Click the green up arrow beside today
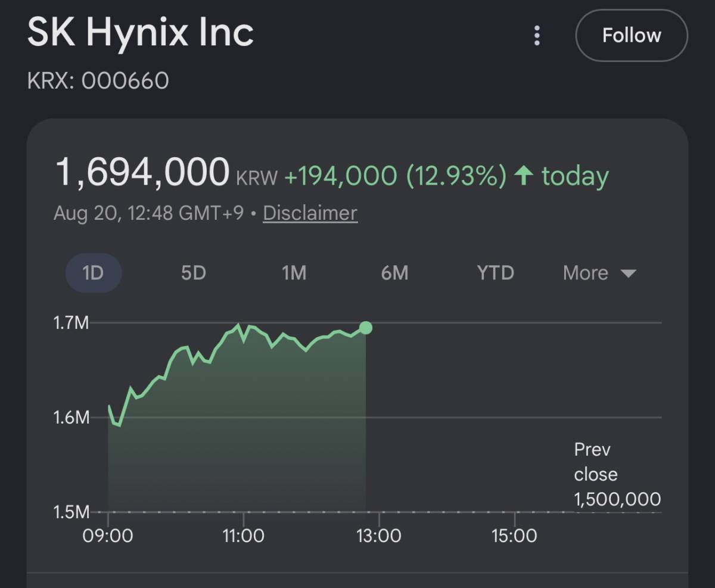This screenshot has height=588, width=715. [x=523, y=176]
